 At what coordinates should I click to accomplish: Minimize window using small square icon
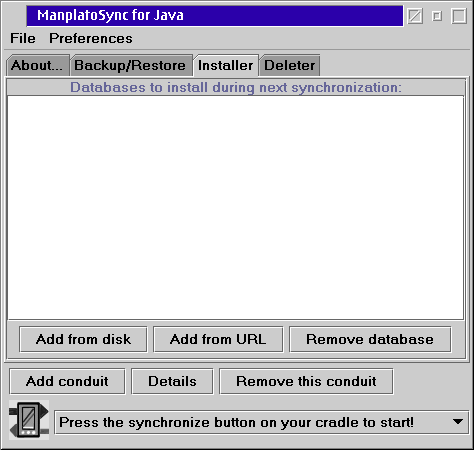click(x=437, y=16)
